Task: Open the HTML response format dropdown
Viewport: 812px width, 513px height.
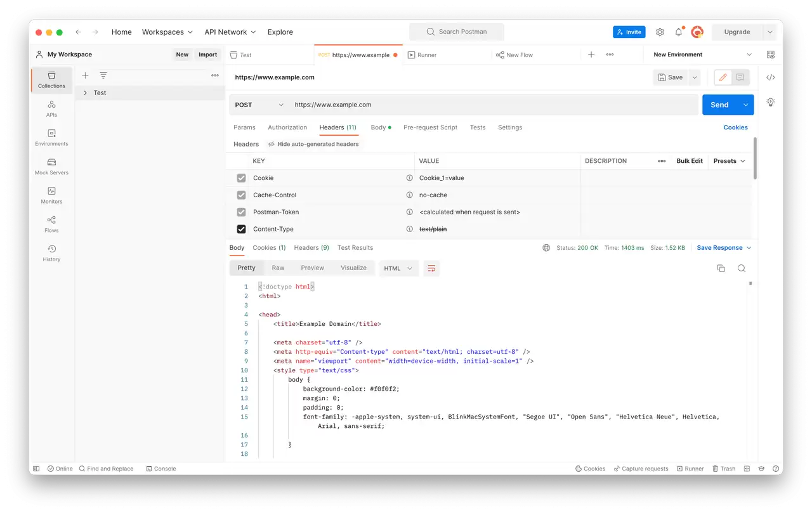Action: coord(398,268)
